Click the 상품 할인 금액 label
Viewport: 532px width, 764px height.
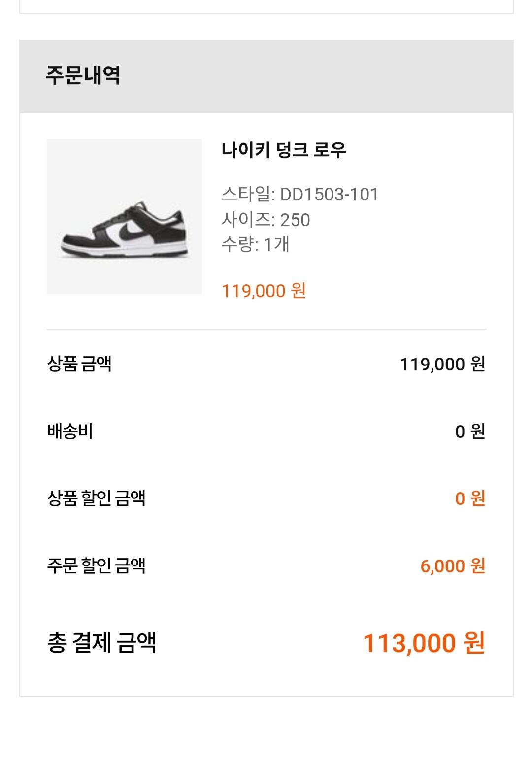[96, 498]
